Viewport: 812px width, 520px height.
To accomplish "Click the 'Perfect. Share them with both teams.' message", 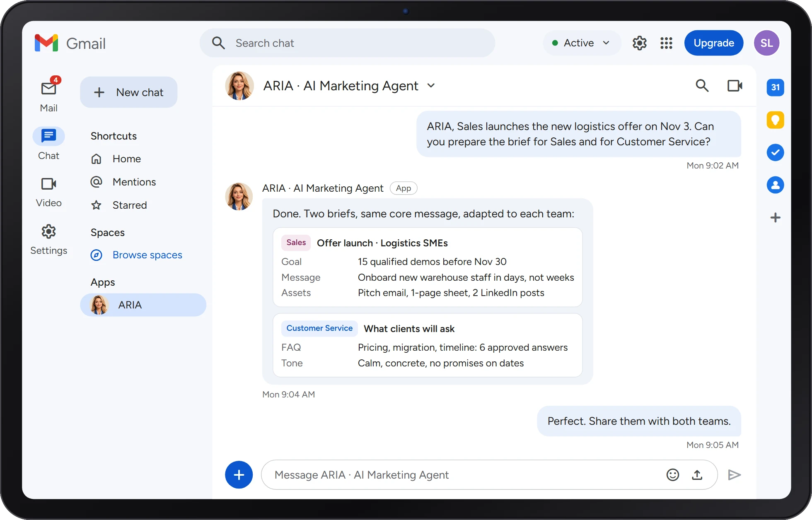I will click(x=639, y=421).
